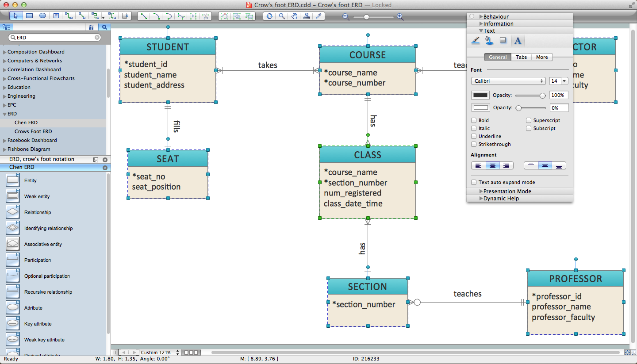
Task: Select the Hand pan tool
Action: click(x=294, y=16)
